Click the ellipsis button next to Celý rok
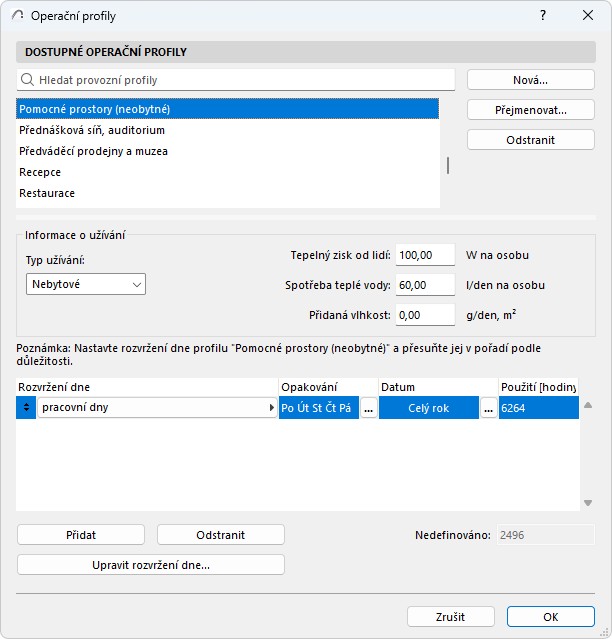612x639 pixels. pos(489,408)
